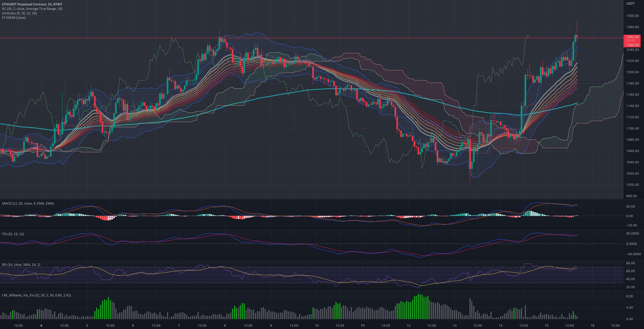Click bold date label 11 on time axis
The height and width of the screenshot is (329, 644).
pos(363,326)
